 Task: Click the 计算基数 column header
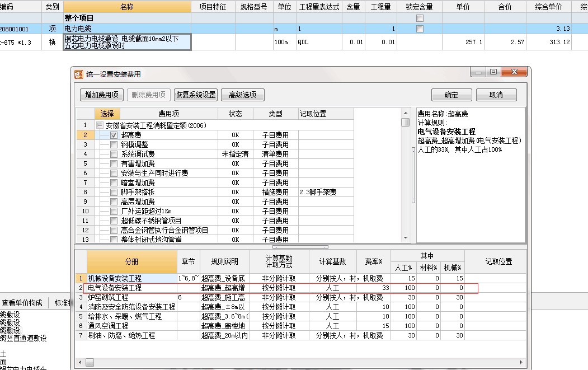(x=333, y=261)
